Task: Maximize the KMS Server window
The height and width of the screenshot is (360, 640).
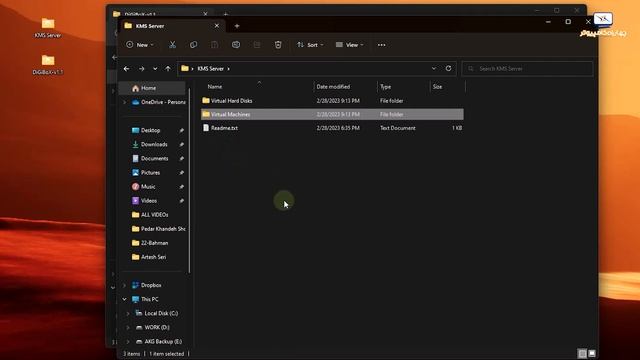Action: [568, 22]
